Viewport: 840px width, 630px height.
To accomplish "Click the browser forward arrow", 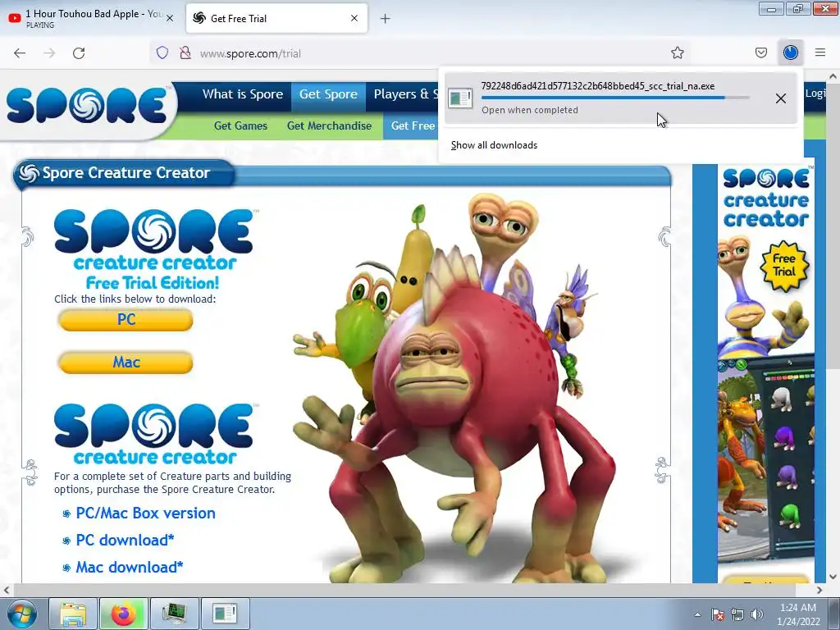I will (49, 53).
